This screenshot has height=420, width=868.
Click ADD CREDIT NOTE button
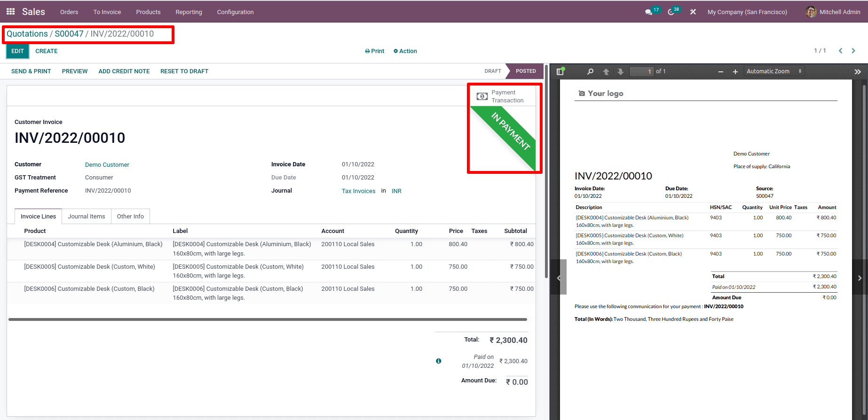coord(124,71)
